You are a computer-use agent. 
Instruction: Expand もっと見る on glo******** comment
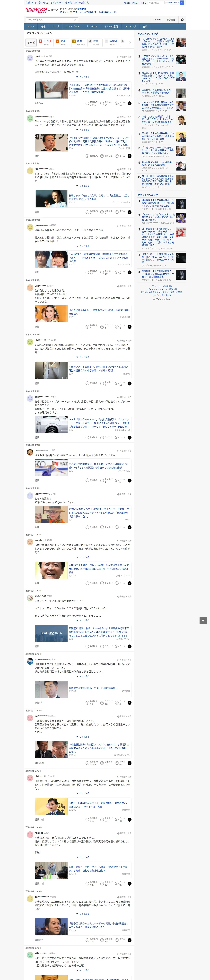coord(83,246)
